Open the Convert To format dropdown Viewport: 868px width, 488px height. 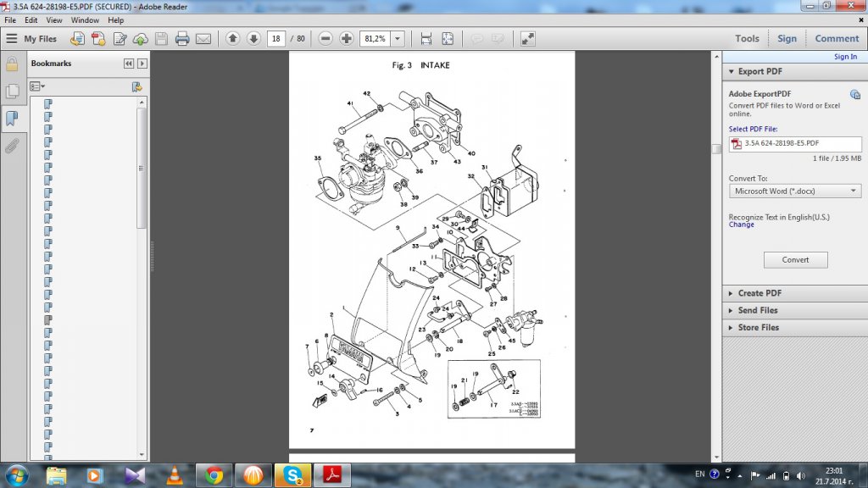[x=794, y=191]
